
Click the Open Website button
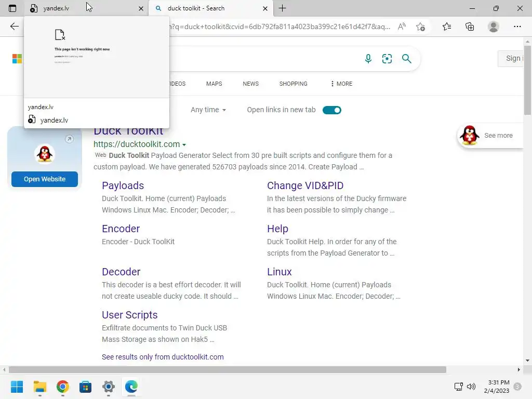tap(45, 179)
